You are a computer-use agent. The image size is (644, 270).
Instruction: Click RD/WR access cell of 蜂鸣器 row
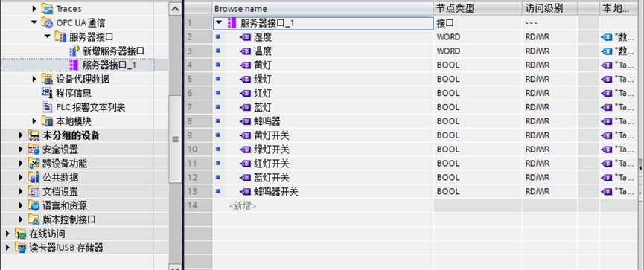point(550,121)
